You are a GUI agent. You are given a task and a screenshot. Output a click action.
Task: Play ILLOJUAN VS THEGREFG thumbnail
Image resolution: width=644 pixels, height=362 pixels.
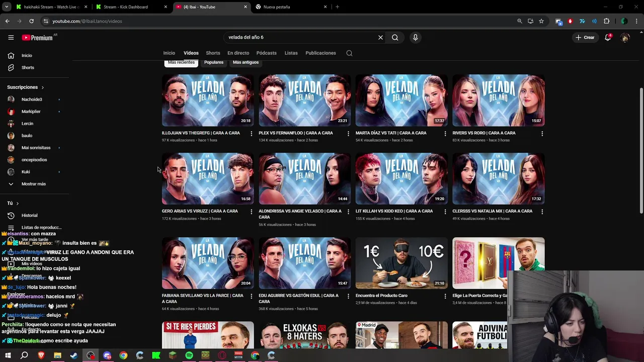click(208, 100)
